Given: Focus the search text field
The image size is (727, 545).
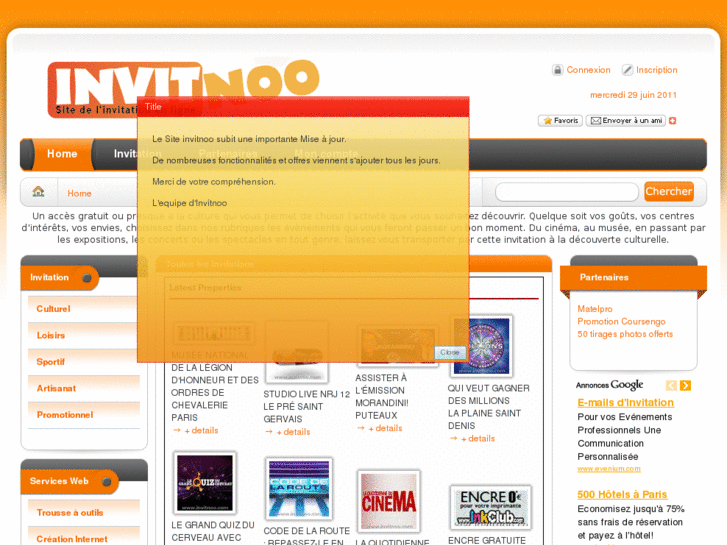Looking at the screenshot, I should pyautogui.click(x=567, y=192).
